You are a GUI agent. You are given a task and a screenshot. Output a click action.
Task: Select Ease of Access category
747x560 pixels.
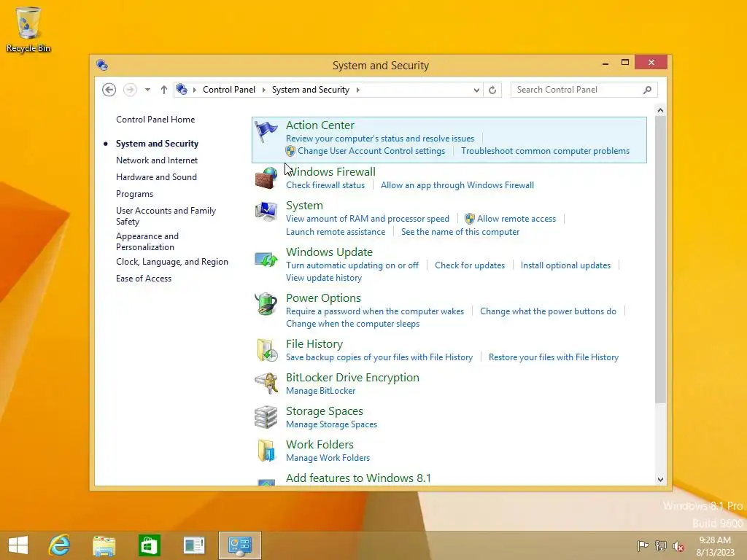(144, 279)
